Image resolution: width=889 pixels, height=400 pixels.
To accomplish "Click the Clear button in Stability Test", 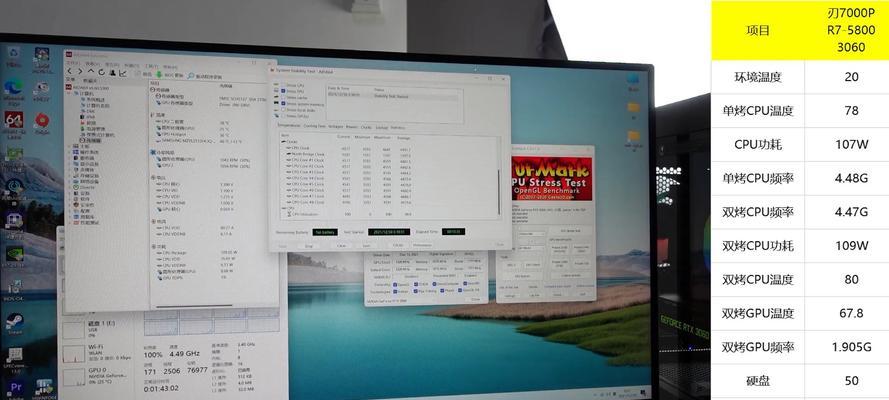I will click(x=341, y=245).
